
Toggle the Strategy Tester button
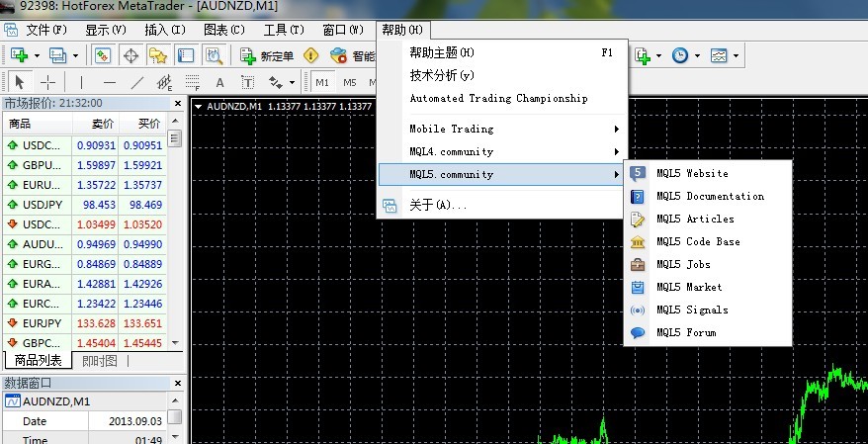coord(214,55)
